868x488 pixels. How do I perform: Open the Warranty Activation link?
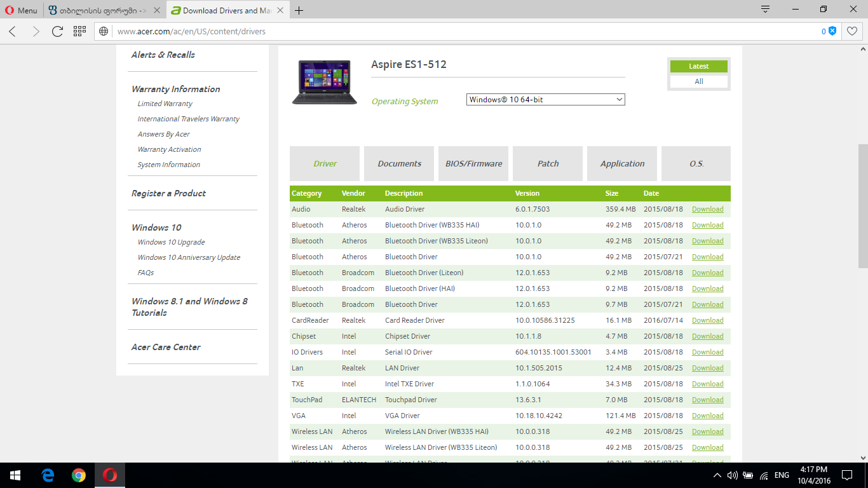pyautogui.click(x=170, y=149)
